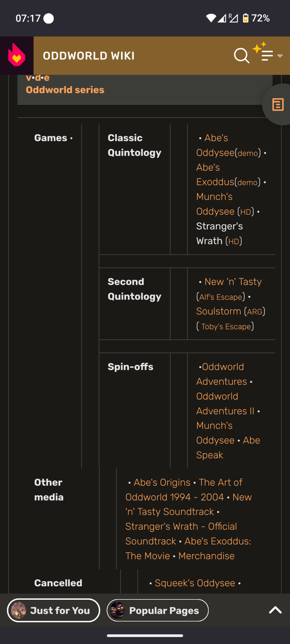
Task: Expand the header menu dropdown arrow
Action: tap(280, 56)
